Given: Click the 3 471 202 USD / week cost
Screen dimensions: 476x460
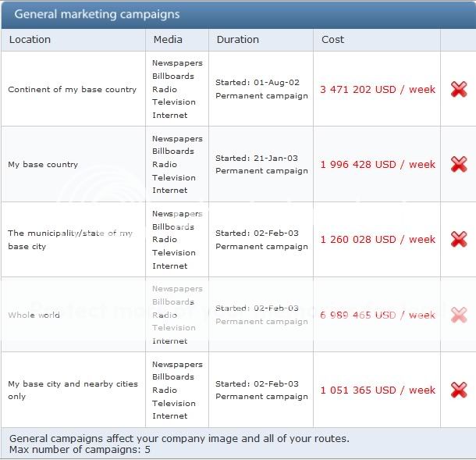Looking at the screenshot, I should (x=378, y=89).
